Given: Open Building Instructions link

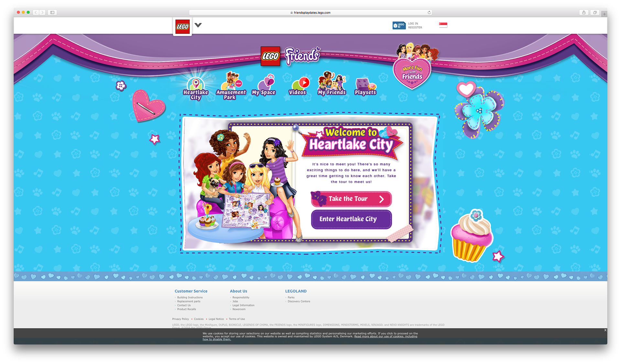Looking at the screenshot, I should [x=190, y=297].
